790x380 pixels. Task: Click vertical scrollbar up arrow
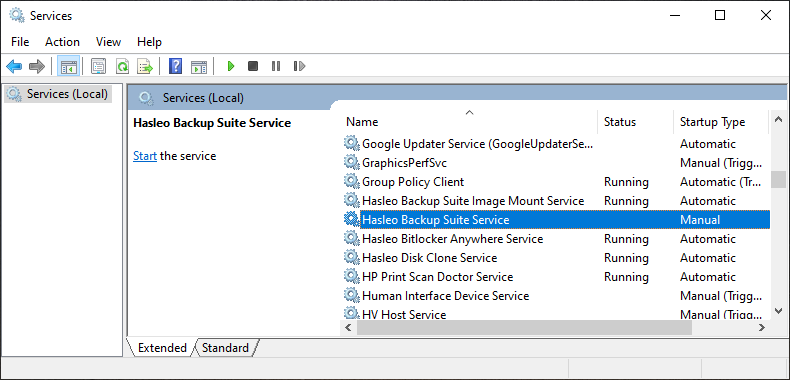coord(778,120)
